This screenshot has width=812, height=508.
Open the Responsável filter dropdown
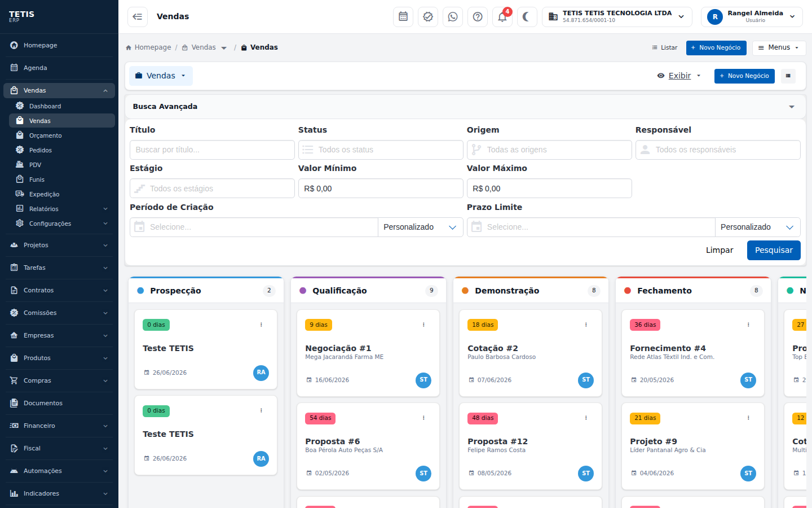pyautogui.click(x=718, y=150)
